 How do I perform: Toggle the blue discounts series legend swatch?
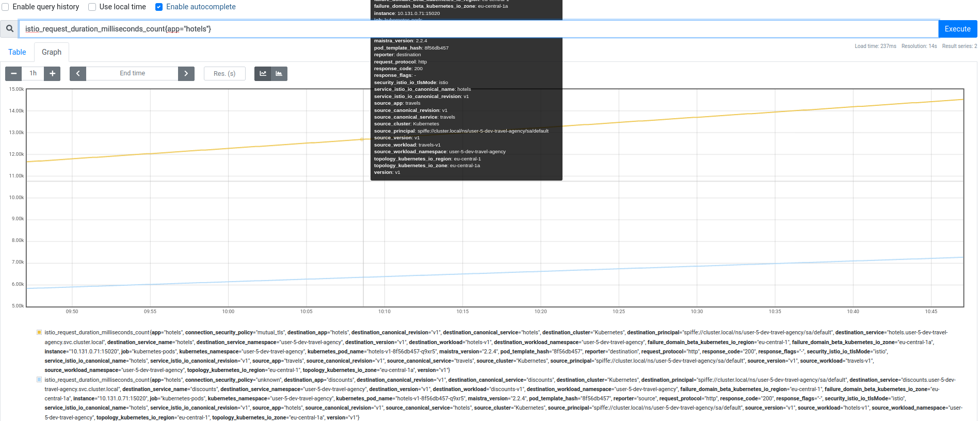click(39, 380)
